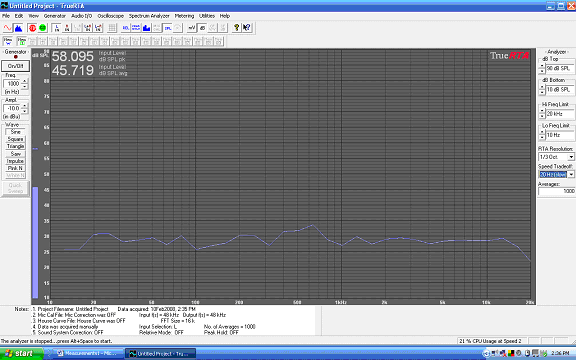The image size is (576, 360).
Task: Open the Audio I/O menu
Action: tap(82, 16)
